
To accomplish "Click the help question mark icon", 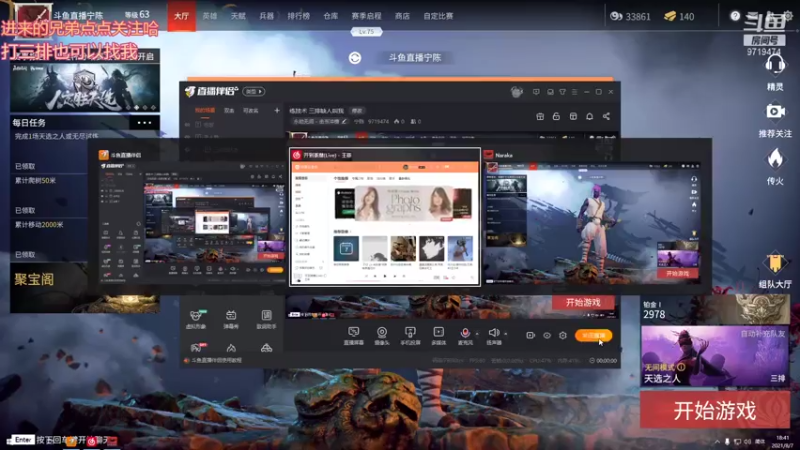I will click(x=735, y=16).
